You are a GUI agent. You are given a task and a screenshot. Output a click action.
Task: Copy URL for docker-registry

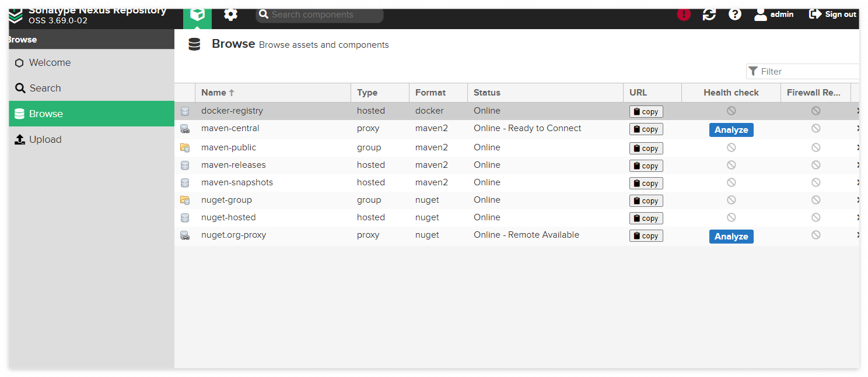click(x=646, y=112)
